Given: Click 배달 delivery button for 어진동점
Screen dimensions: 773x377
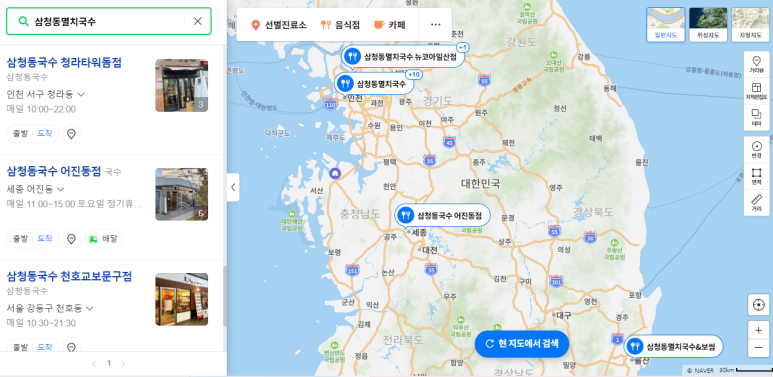Looking at the screenshot, I should pos(104,239).
